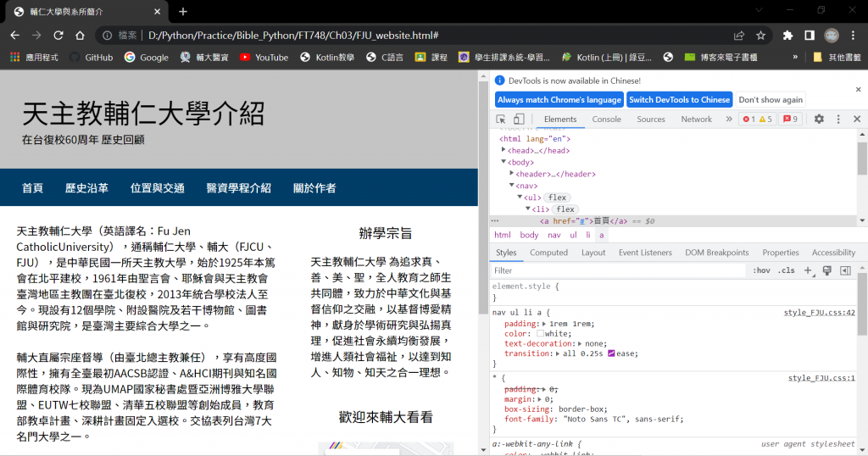Click the styles Filter input field
The image size is (868, 456).
point(617,270)
